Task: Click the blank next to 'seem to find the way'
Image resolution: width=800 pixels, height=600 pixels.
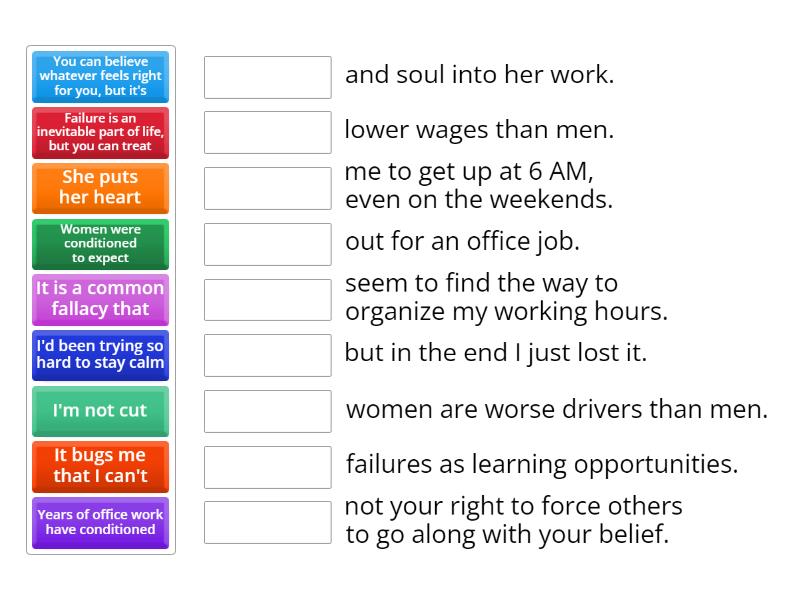Action: pos(267,298)
